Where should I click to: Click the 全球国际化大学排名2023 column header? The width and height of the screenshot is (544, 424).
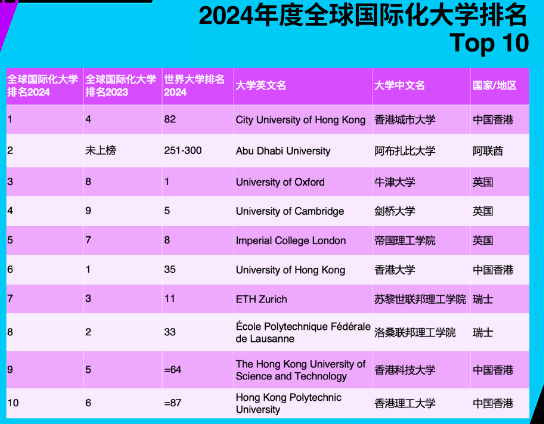121,85
